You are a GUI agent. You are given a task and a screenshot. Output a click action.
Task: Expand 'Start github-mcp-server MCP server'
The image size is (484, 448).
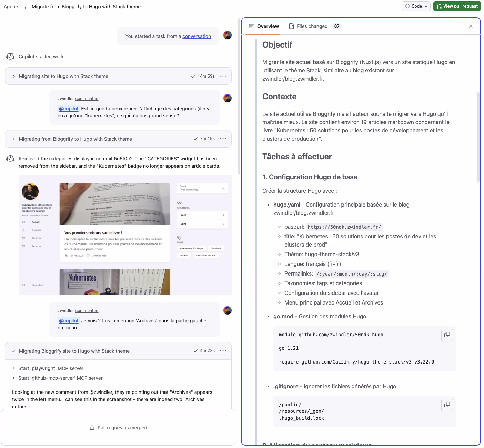point(14,378)
